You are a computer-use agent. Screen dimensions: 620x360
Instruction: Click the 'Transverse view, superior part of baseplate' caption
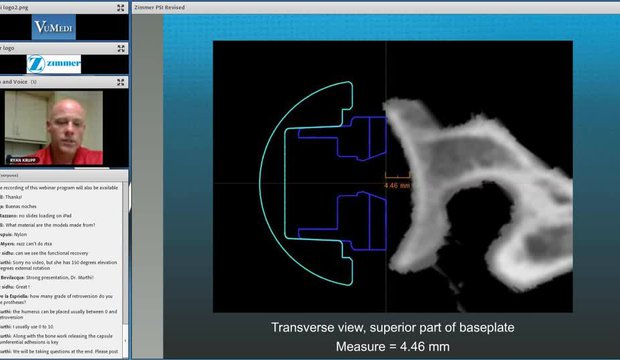393,328
